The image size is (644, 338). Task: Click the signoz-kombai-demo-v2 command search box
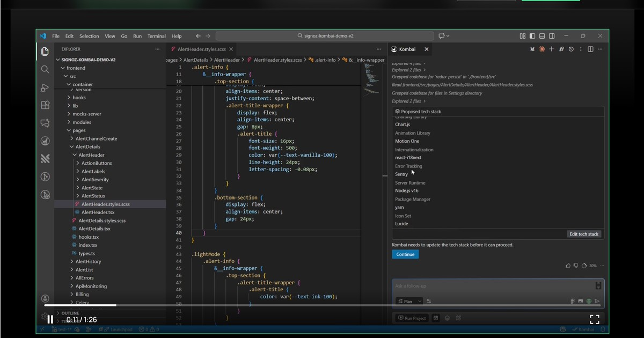point(325,36)
